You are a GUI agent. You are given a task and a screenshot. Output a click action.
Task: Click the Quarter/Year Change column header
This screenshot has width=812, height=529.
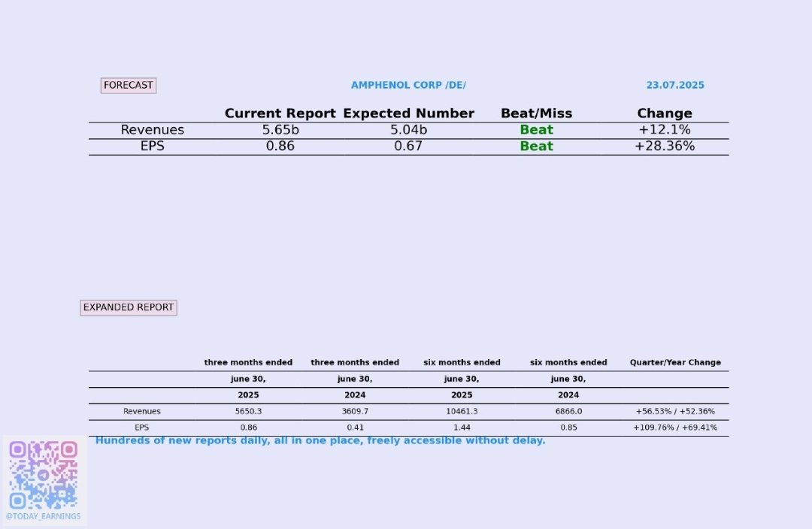[675, 362]
